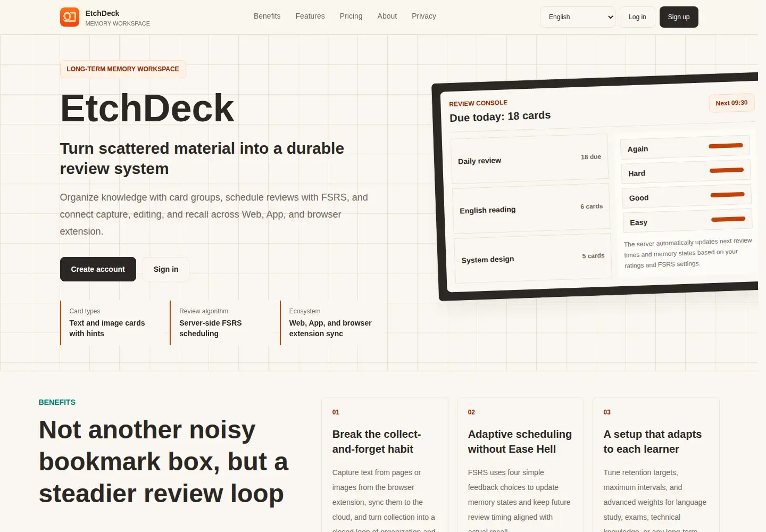The image size is (766, 532).
Task: Select the About nav item
Action: [387, 16]
